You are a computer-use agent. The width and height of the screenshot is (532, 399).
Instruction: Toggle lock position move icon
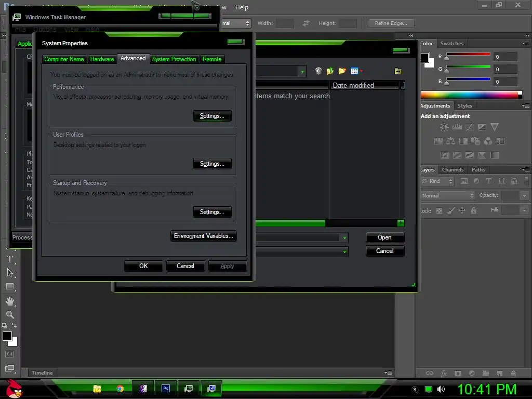tap(462, 211)
